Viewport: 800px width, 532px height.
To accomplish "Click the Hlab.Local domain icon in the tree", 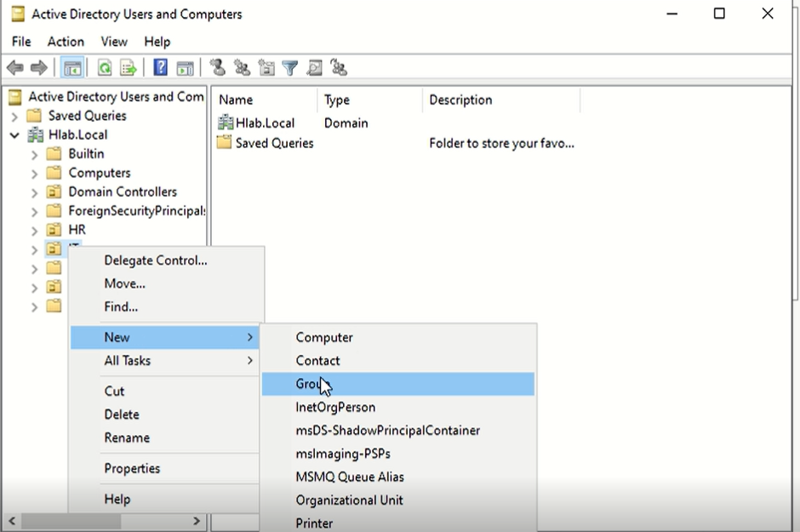I will (x=35, y=134).
